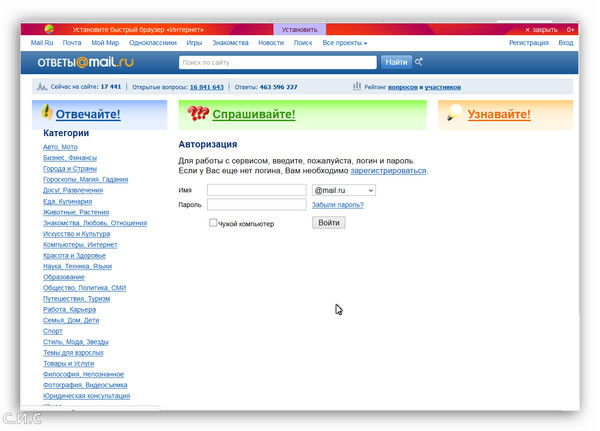Focus the Поиск по сайту search field
This screenshot has width=600, height=431.
click(x=278, y=62)
